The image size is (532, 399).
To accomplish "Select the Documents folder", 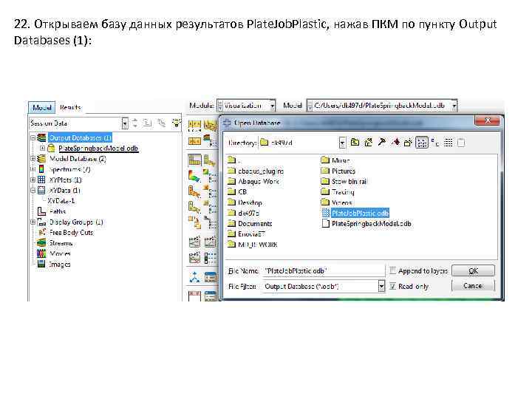I will tap(250, 224).
